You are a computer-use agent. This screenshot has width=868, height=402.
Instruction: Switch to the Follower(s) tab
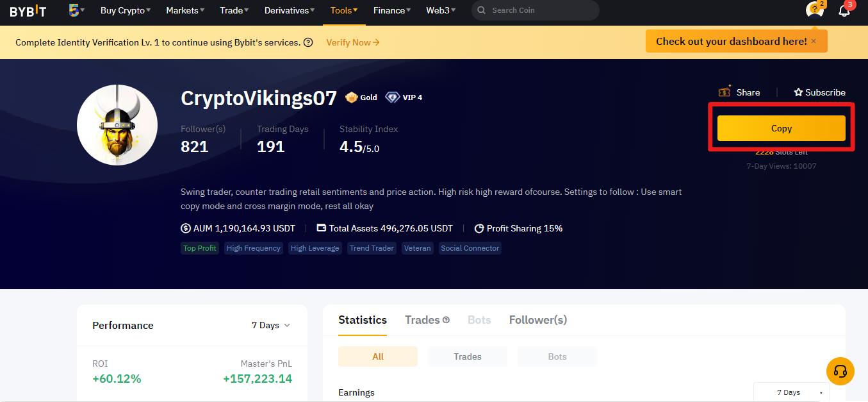coord(538,320)
